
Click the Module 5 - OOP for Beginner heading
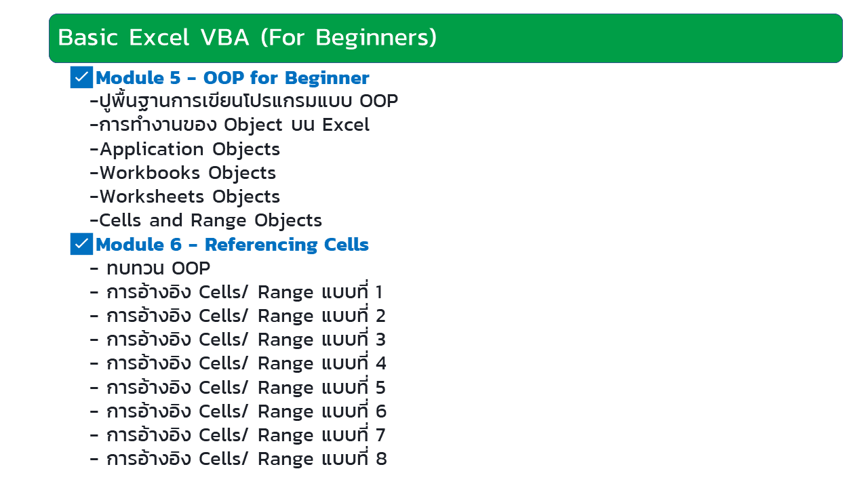pyautogui.click(x=233, y=78)
